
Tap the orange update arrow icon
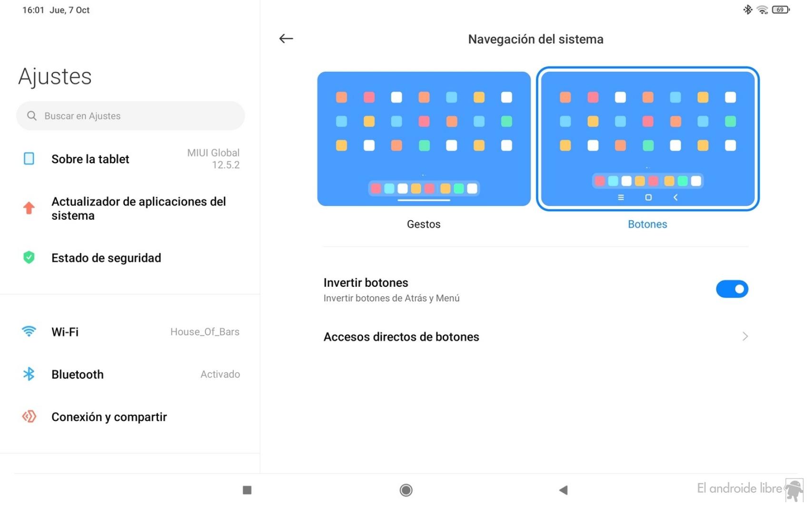pyautogui.click(x=29, y=208)
